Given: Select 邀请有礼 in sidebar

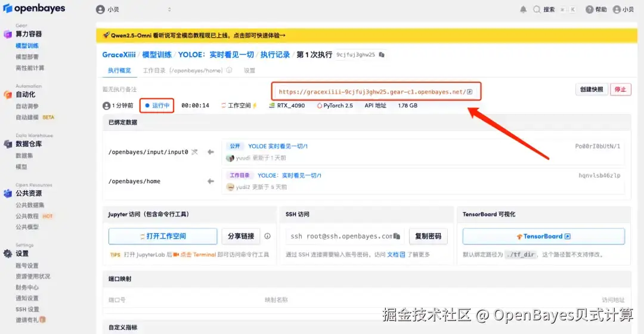Looking at the screenshot, I should (x=31, y=320).
